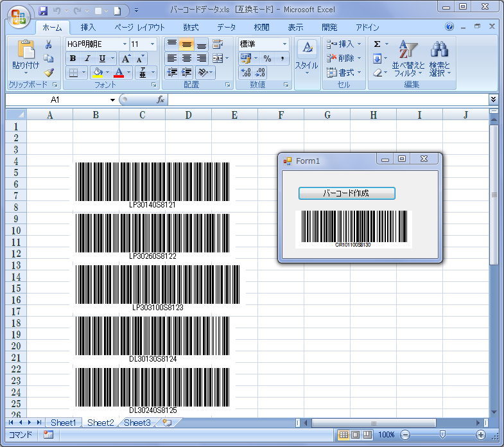Click the zoom slider handle

[442, 435]
